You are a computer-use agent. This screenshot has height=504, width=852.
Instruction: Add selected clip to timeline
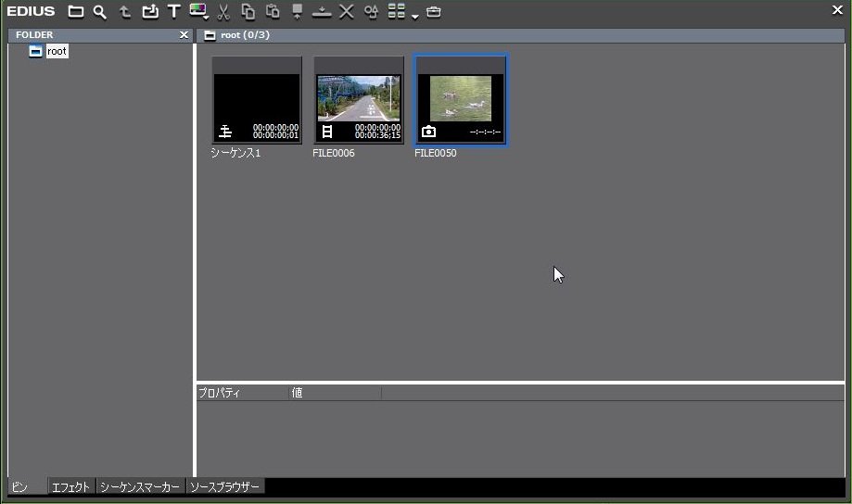click(x=322, y=12)
